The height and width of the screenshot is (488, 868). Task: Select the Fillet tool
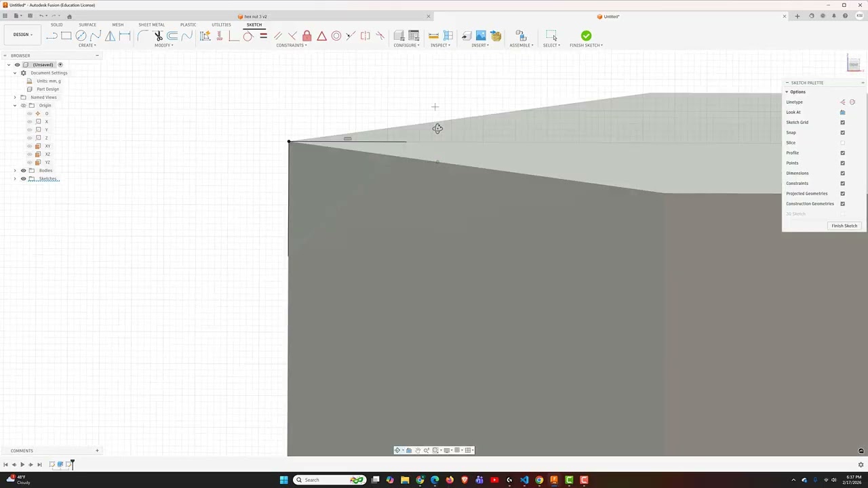(143, 36)
